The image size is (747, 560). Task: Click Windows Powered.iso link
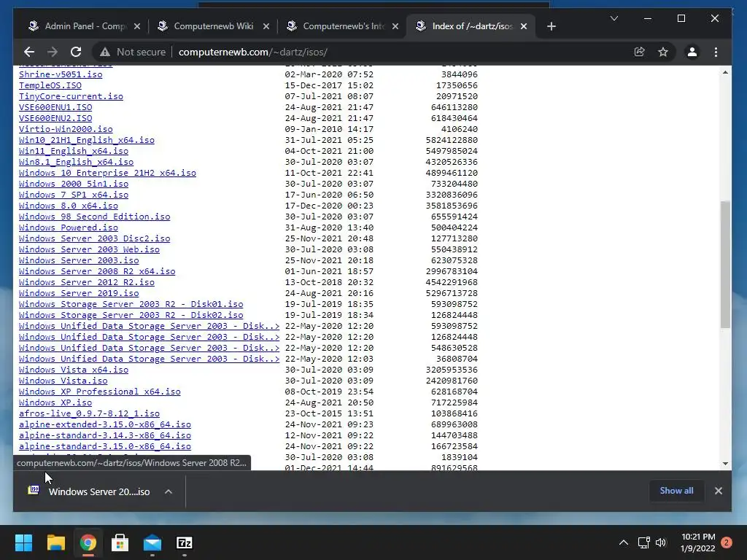68,227
